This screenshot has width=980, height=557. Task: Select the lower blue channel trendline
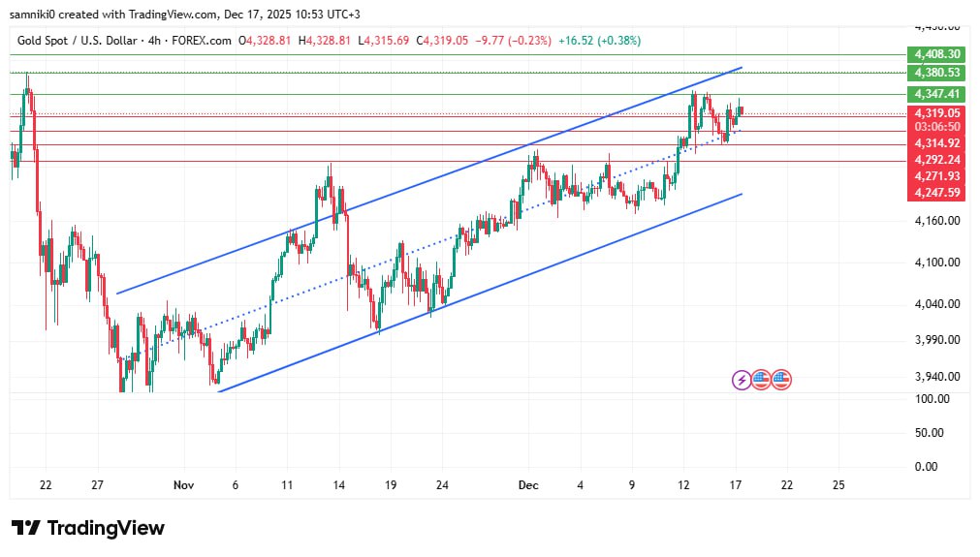click(x=480, y=293)
